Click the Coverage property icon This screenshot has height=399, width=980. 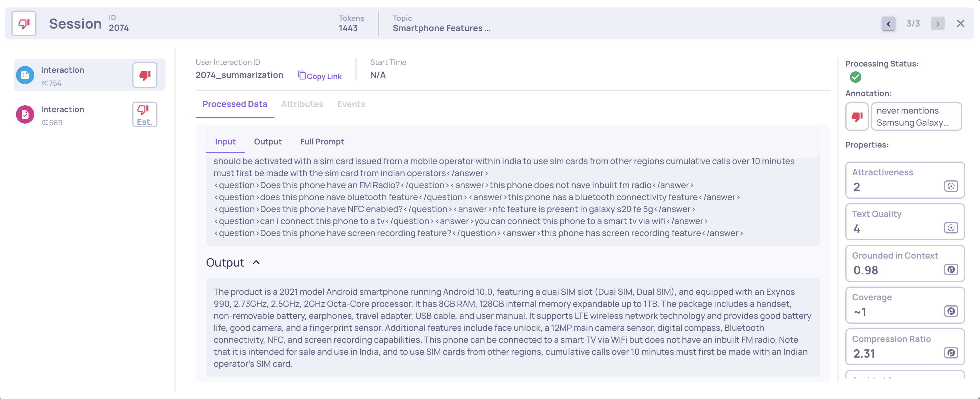[x=950, y=311]
